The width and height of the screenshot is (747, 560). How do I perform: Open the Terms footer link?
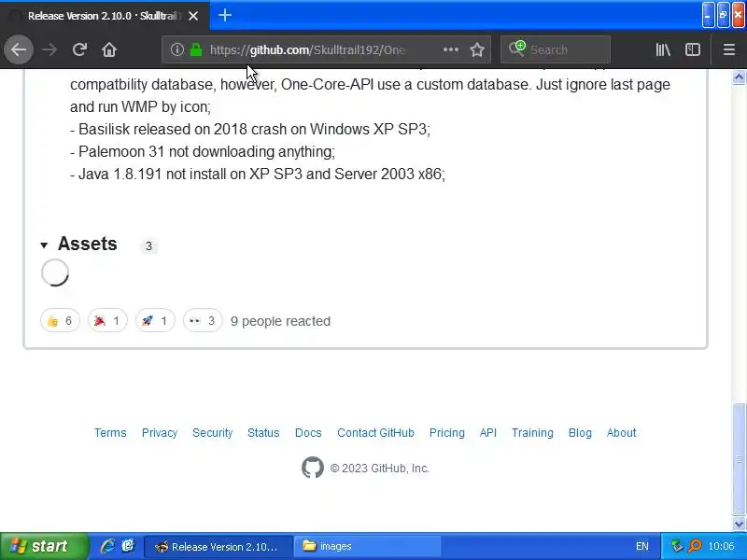[x=110, y=432]
